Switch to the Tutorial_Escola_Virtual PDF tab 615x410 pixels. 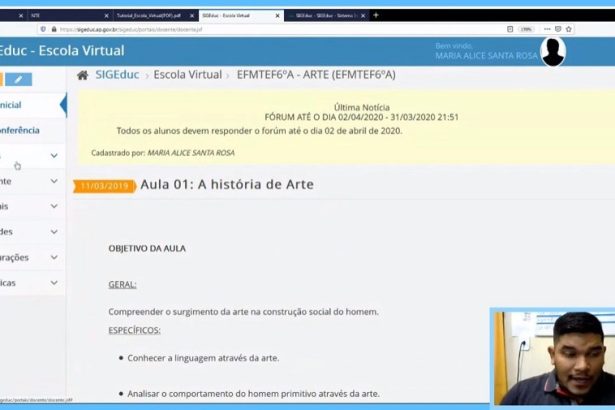pos(150,16)
